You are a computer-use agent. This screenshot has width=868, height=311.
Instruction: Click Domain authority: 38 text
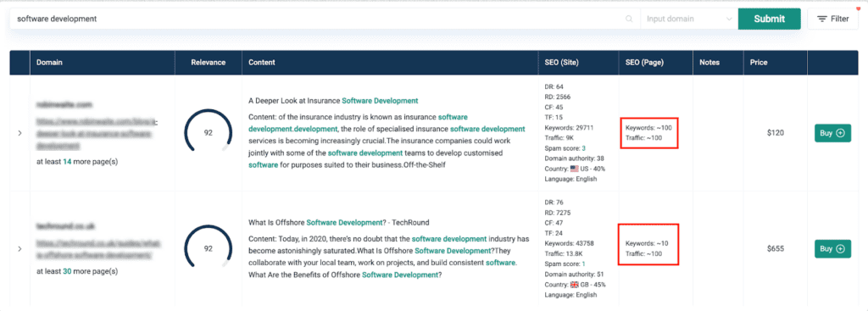coord(574,158)
